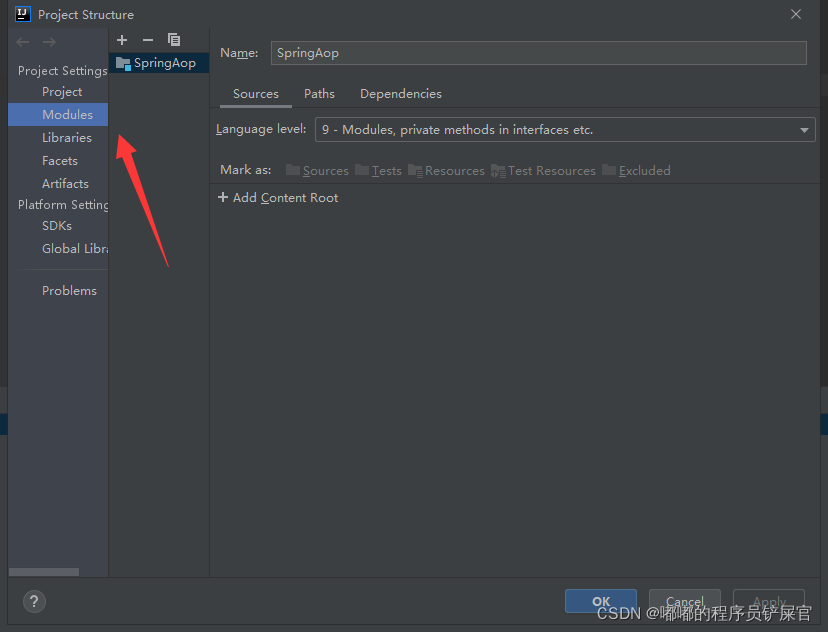Open Libraries settings

tap(67, 138)
